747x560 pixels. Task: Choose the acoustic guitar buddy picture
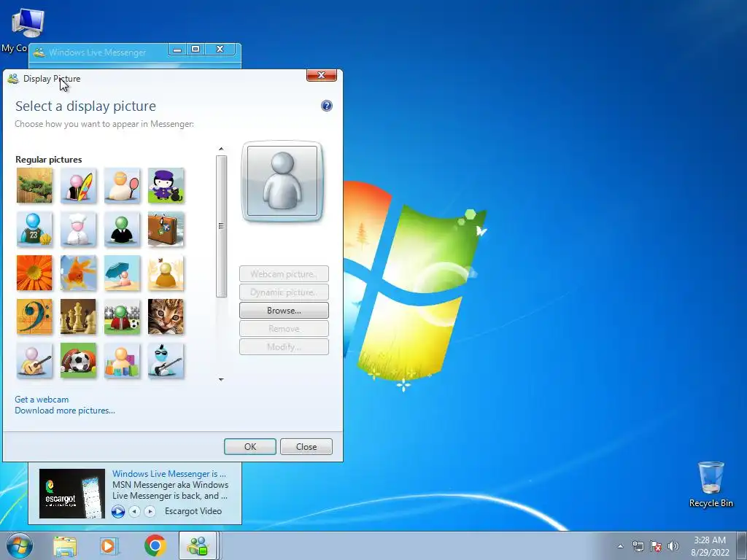34,361
